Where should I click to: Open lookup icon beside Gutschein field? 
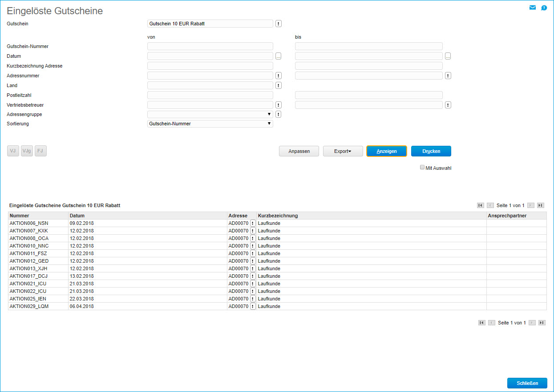[279, 24]
